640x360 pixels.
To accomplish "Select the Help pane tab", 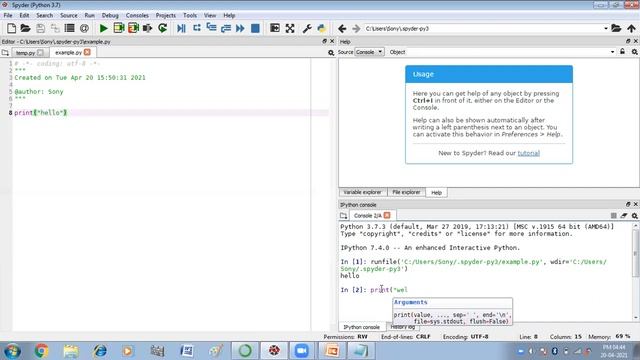I will coord(436,193).
